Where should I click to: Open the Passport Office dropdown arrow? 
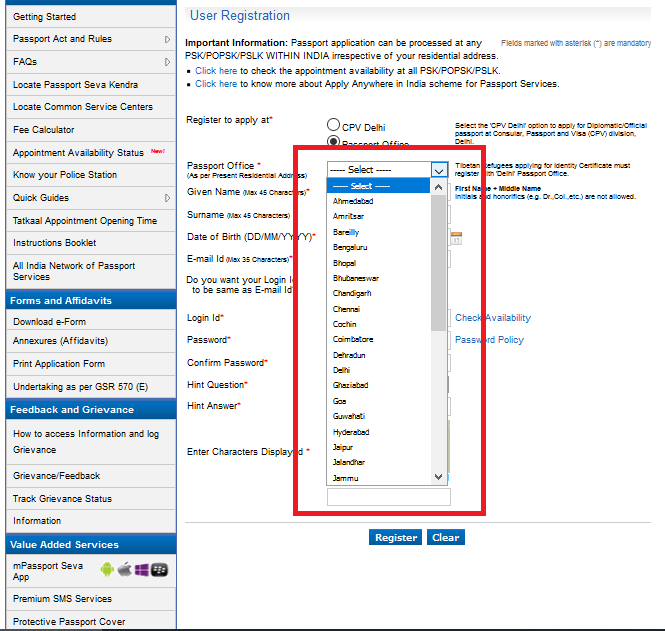tap(439, 170)
